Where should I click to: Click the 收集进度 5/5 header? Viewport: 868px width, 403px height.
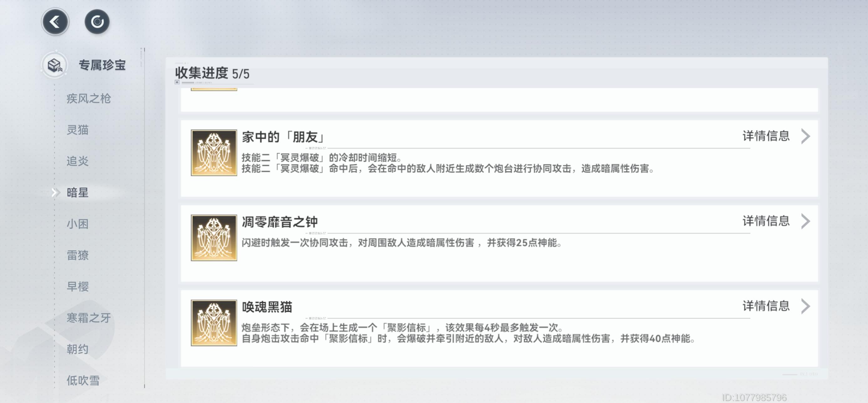[x=212, y=74]
